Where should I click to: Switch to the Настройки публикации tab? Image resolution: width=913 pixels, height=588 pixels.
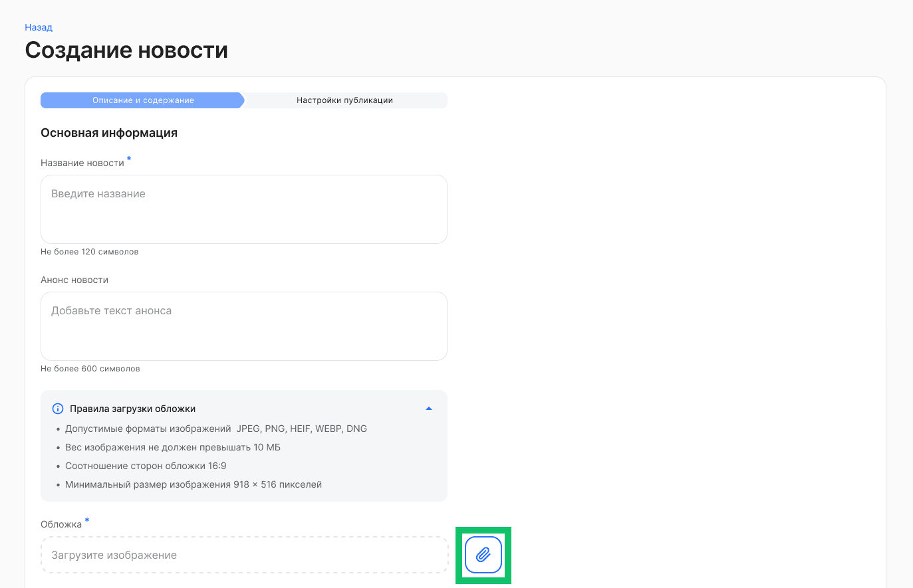pyautogui.click(x=345, y=100)
